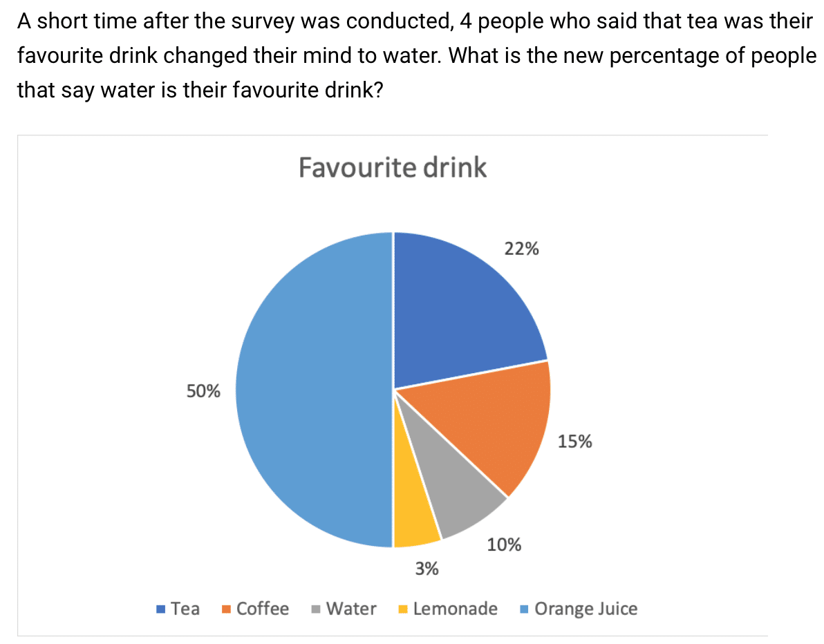This screenshot has width=824, height=644.
Task: Click the 50% data label
Action: click(204, 392)
